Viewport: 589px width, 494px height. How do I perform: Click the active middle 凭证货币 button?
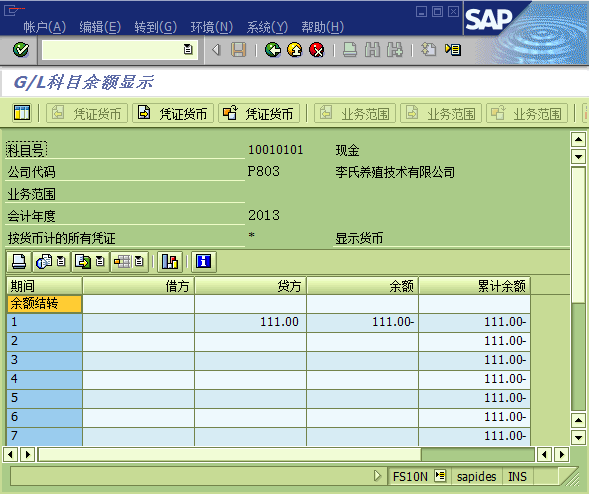tap(173, 113)
